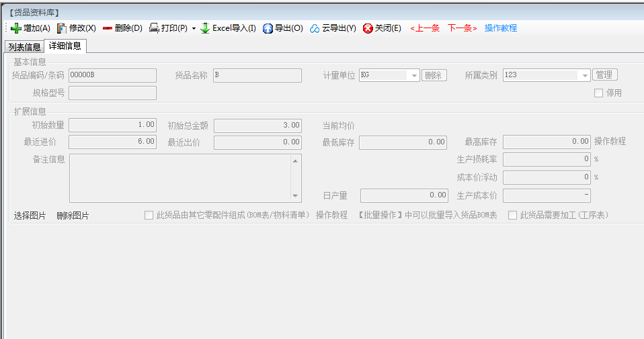This screenshot has width=644, height=339.
Task: Click the red minus Delete (删除) icon
Action: (x=108, y=28)
